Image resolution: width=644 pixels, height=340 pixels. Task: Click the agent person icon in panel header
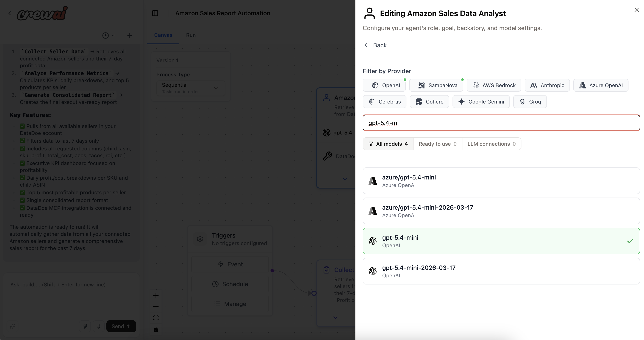tap(369, 13)
